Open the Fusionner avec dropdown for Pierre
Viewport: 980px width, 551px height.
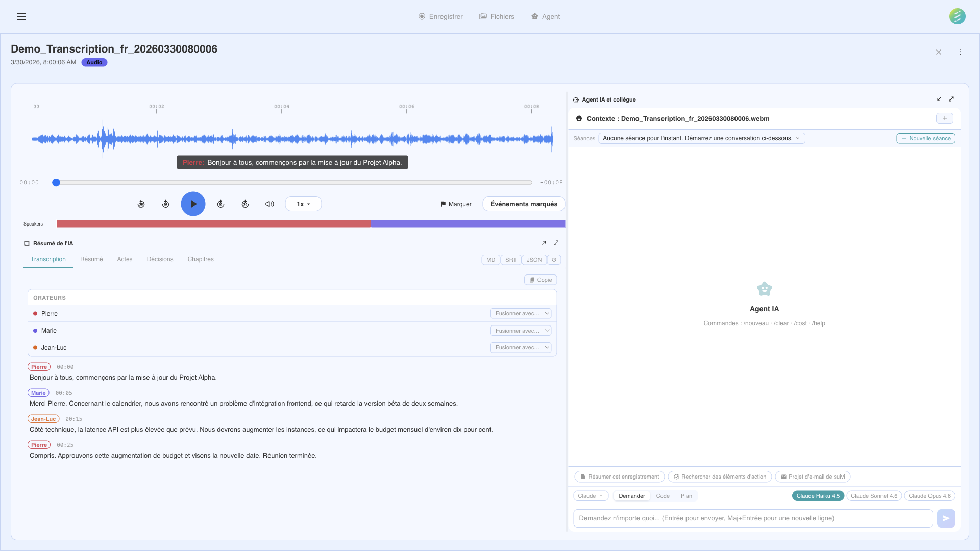click(x=520, y=313)
